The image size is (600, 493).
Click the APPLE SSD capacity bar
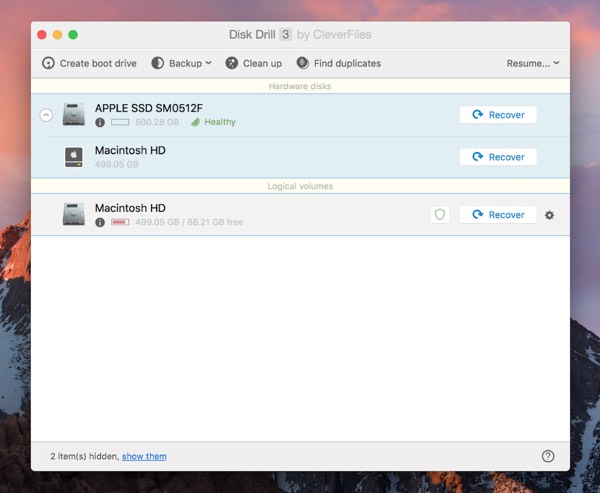(x=120, y=122)
